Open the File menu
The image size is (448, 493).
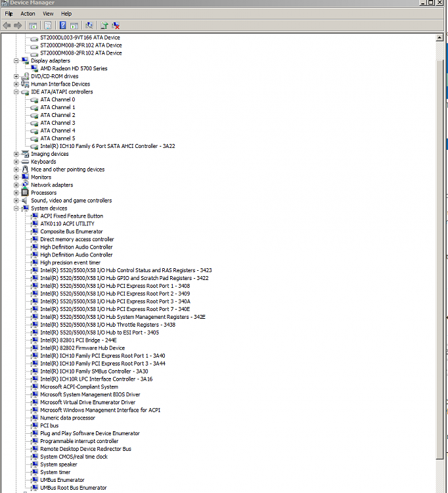pos(9,14)
